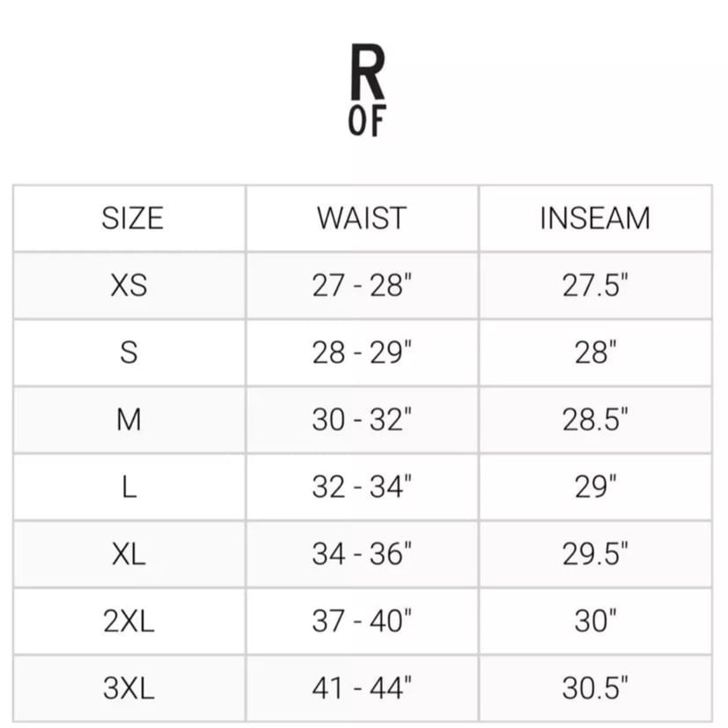Select the S size row label

point(129,352)
